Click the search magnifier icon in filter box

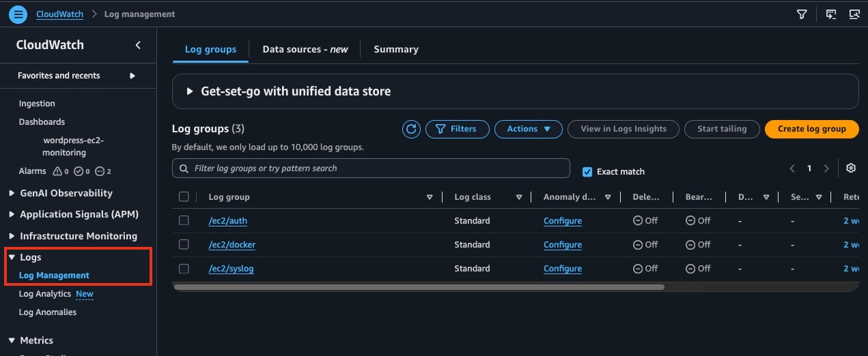click(184, 168)
